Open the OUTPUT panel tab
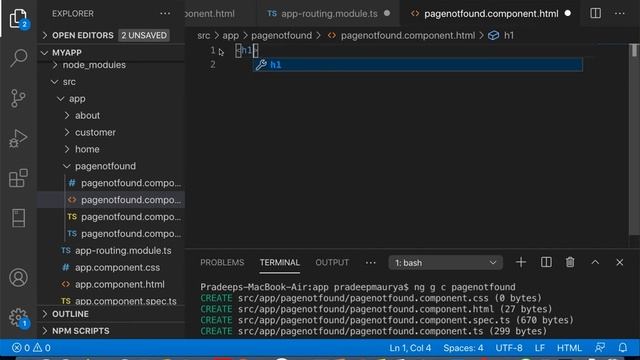The height and width of the screenshot is (360, 640). point(332,262)
